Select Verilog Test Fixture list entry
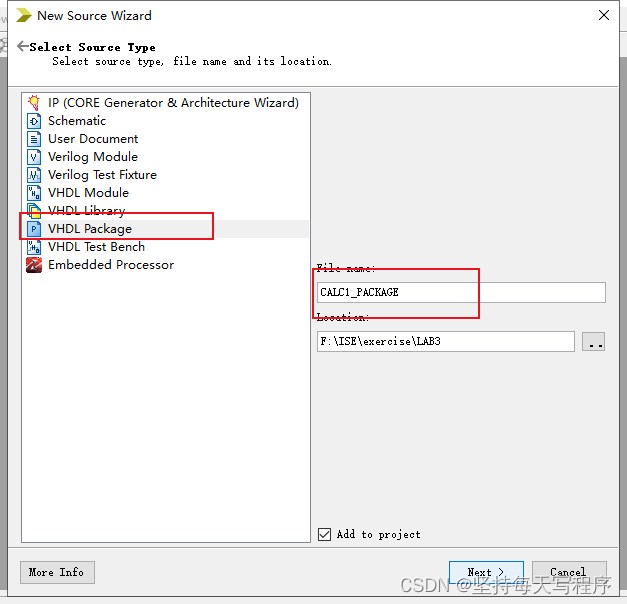The image size is (627, 604). tap(102, 175)
